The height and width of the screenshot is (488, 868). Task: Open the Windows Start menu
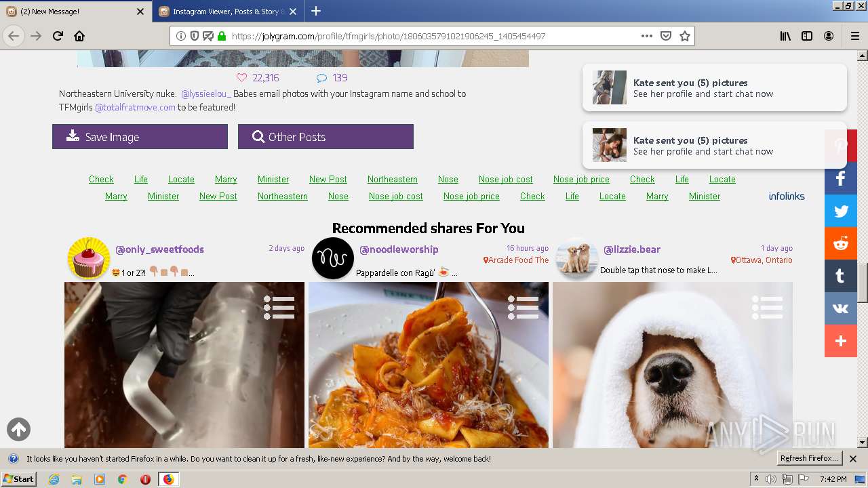pyautogui.click(x=19, y=479)
